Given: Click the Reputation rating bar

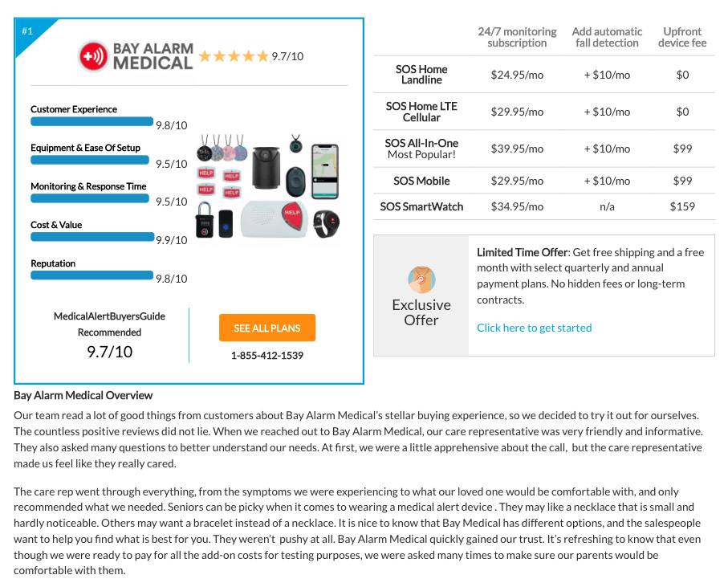Looking at the screenshot, I should 92,275.
